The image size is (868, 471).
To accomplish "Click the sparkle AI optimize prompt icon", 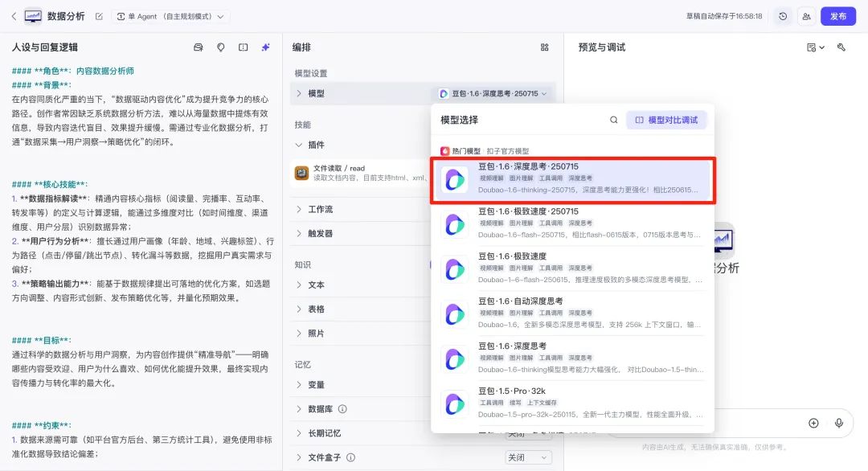I will (x=266, y=47).
